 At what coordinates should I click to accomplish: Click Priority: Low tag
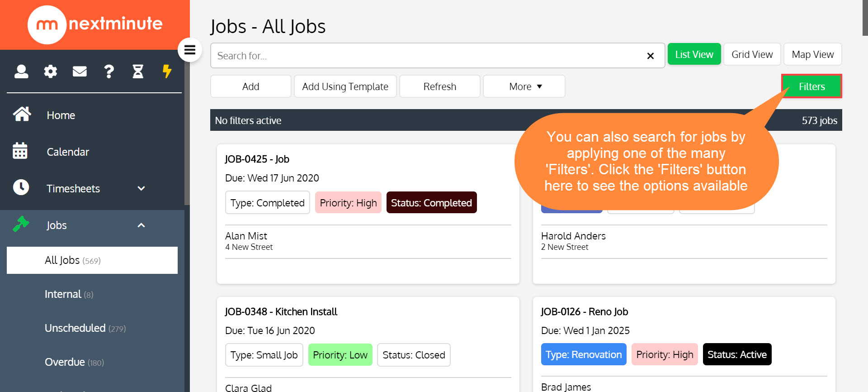pyautogui.click(x=340, y=355)
